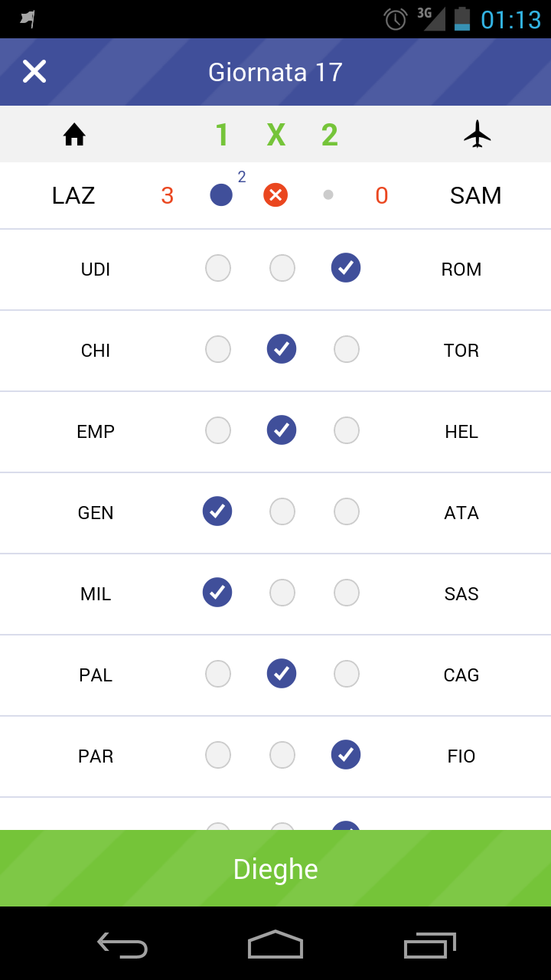
Task: Select draw for GEN vs ATA
Action: tap(282, 511)
